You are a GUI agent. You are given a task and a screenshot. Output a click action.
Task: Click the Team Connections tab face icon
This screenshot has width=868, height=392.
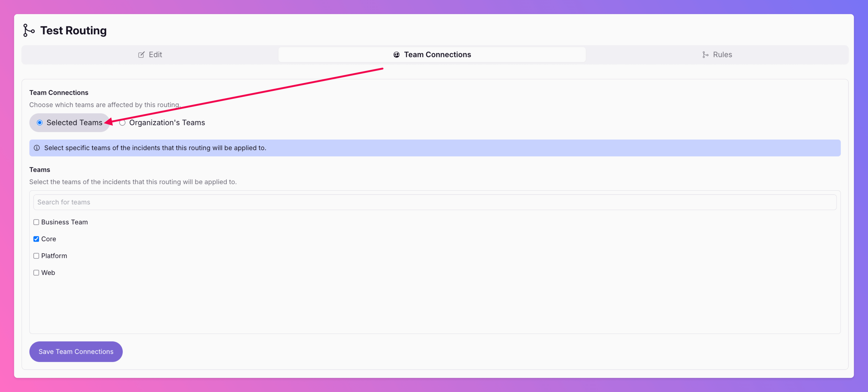pyautogui.click(x=396, y=55)
